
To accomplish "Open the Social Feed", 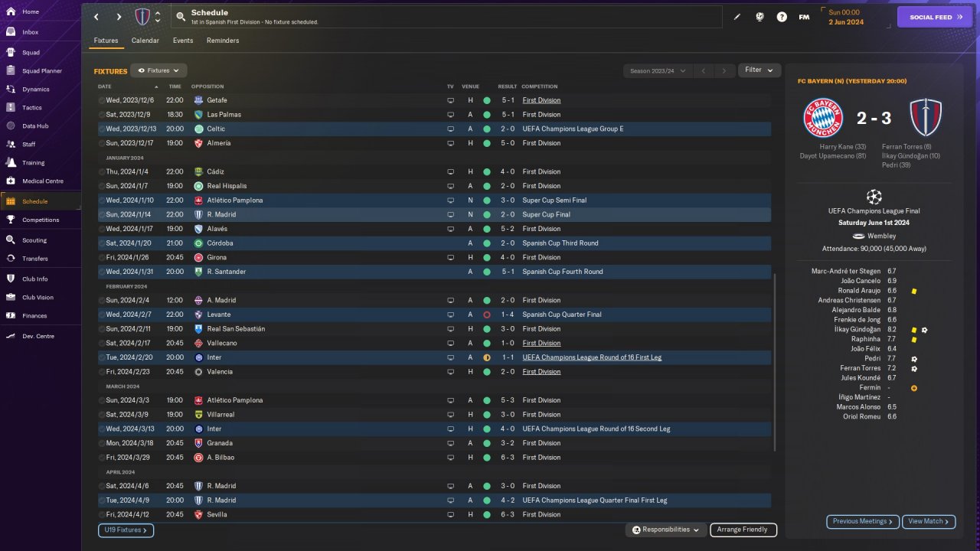I will pyautogui.click(x=934, y=17).
